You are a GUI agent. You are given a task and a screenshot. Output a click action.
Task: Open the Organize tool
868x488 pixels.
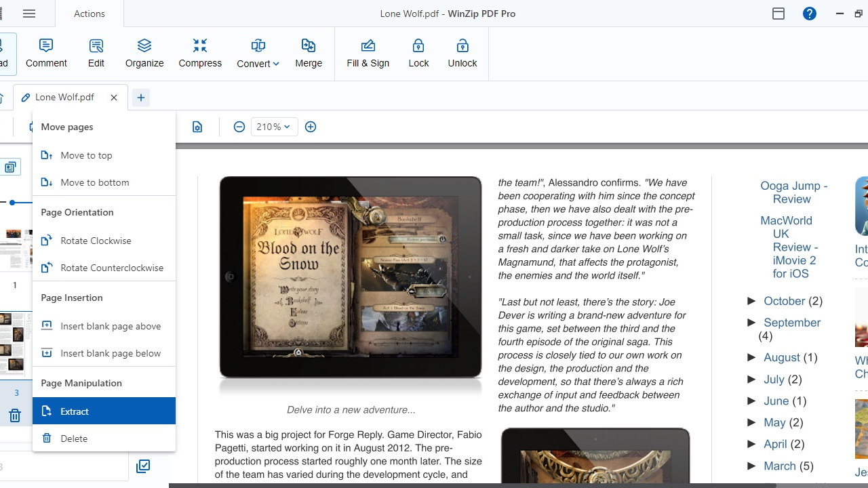coord(144,53)
